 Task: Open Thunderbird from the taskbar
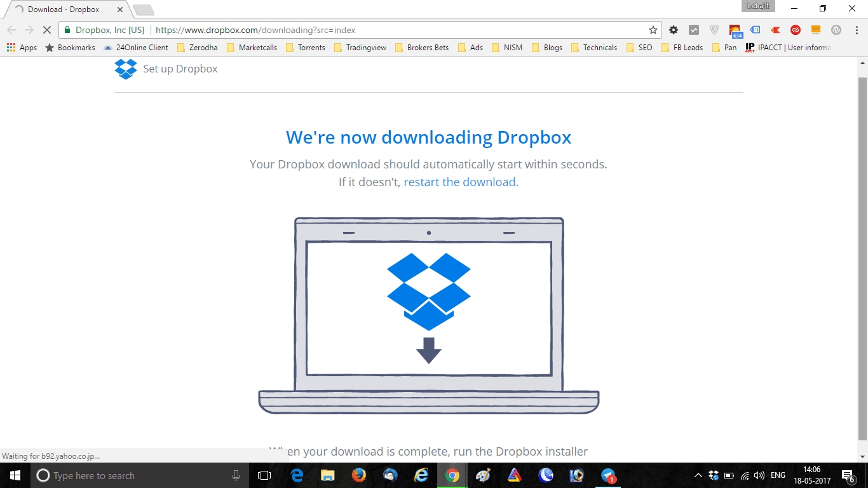(389, 475)
